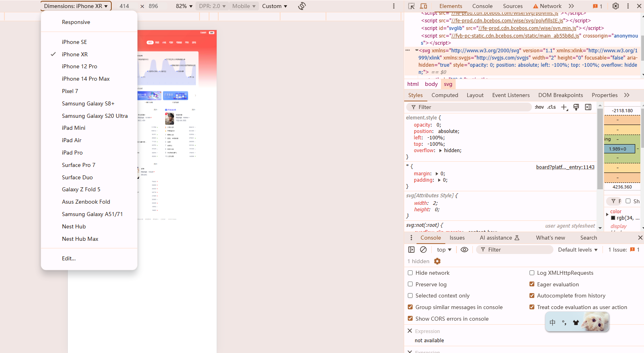Open the Dimensions iPhone XR dropdown
644x353 pixels.
tap(76, 6)
